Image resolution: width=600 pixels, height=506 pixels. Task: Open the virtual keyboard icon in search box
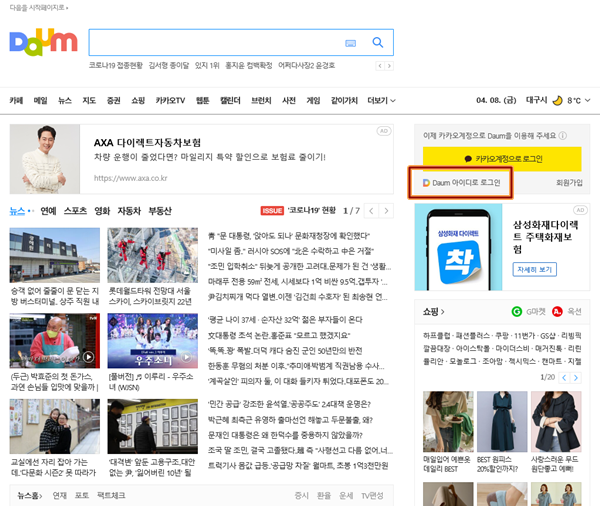[351, 43]
